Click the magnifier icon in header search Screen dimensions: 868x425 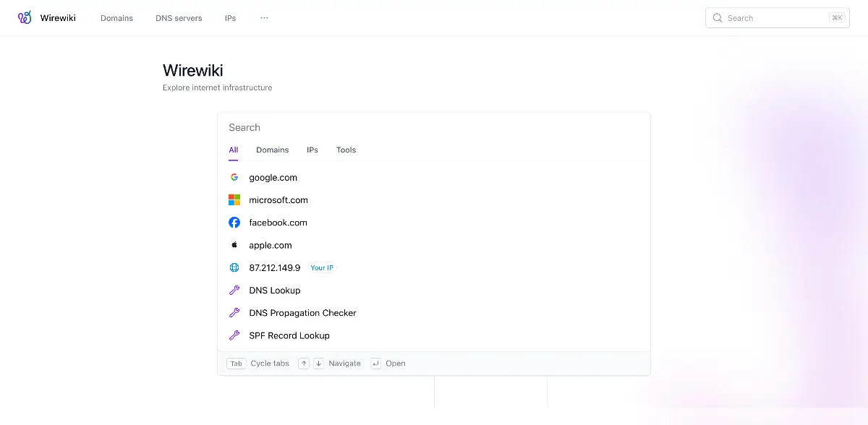point(718,18)
